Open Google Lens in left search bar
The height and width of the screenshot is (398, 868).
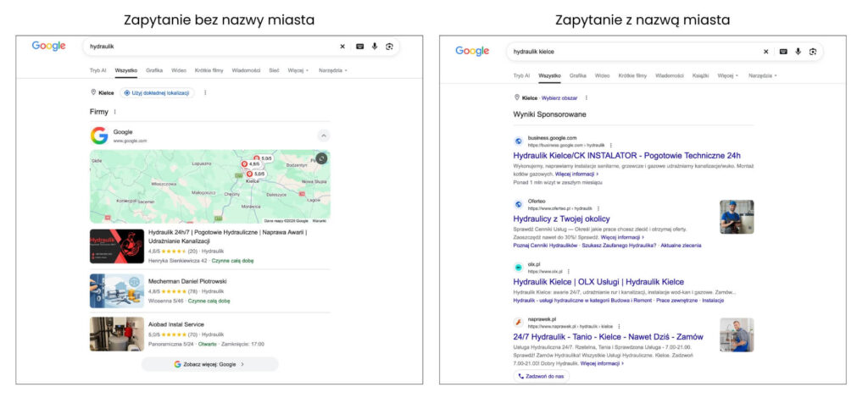tap(390, 47)
